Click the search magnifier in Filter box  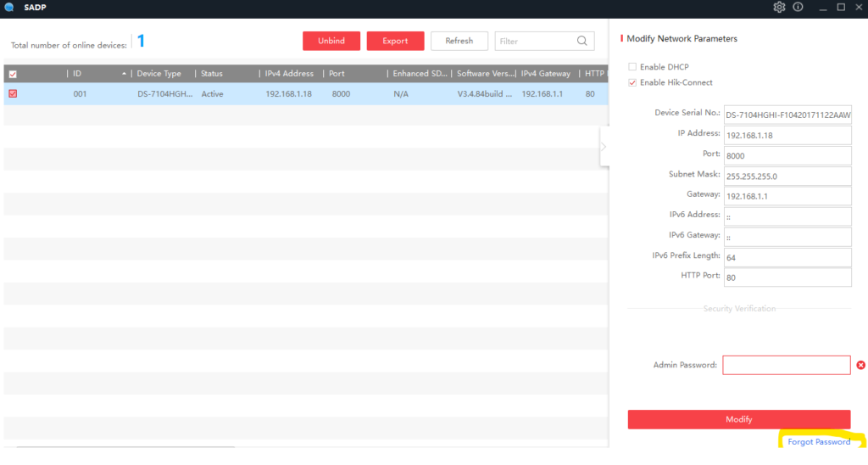581,41
